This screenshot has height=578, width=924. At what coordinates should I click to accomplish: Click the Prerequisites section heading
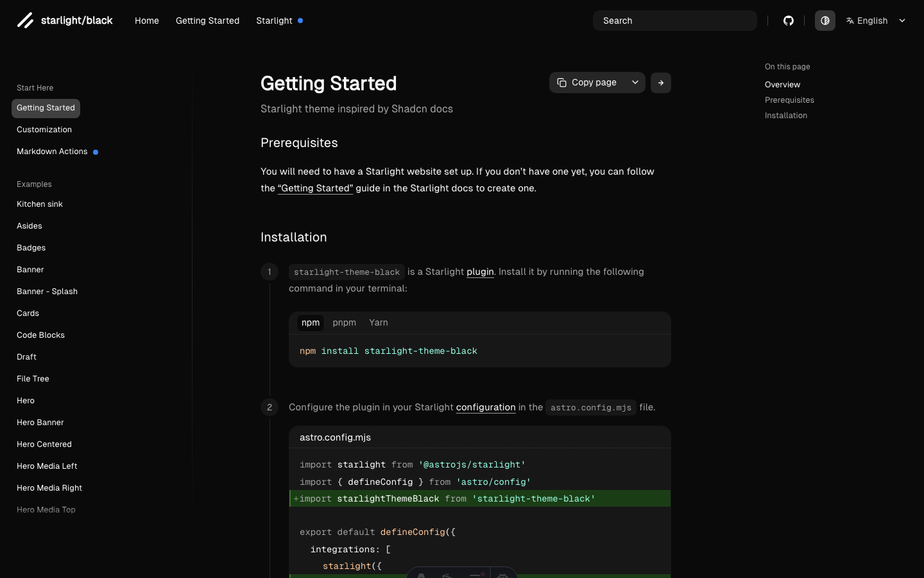299,143
